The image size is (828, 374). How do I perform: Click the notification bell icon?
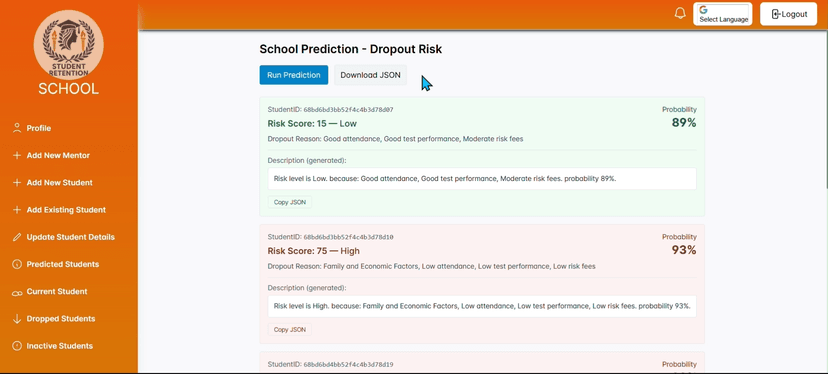(x=680, y=14)
